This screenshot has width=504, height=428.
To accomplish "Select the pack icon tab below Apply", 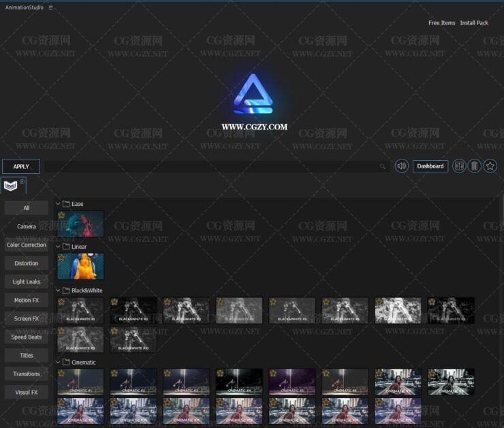I will (11, 185).
